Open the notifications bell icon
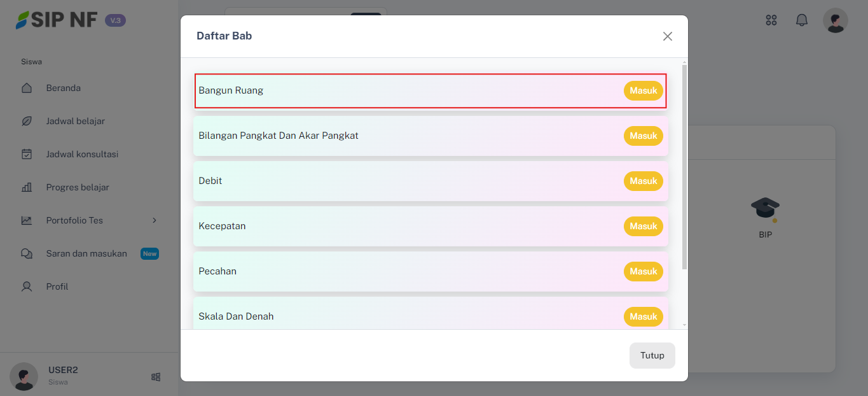Viewport: 868px width, 396px height. pos(802,20)
